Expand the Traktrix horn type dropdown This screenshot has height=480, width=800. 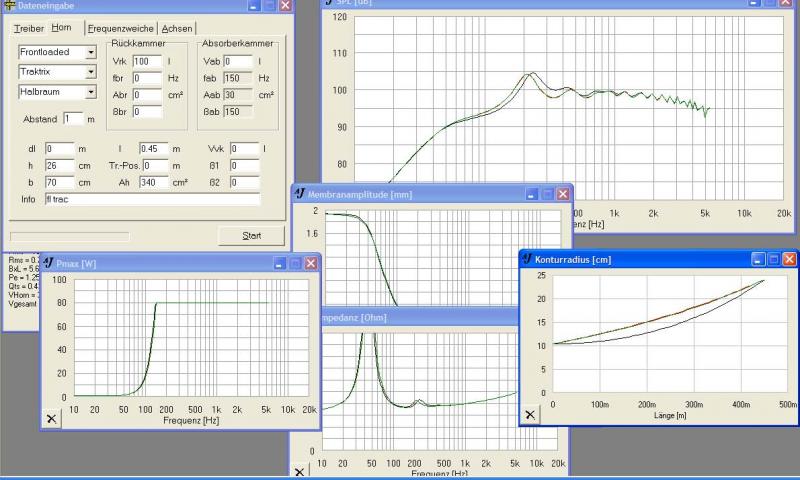click(x=91, y=72)
